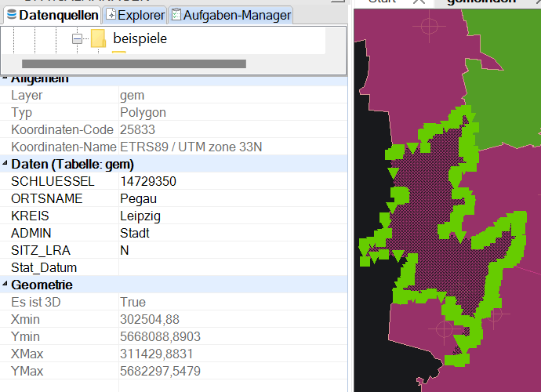Click the ORTSNAME field label
Image resolution: width=541 pixels, height=392 pixels.
coord(46,198)
